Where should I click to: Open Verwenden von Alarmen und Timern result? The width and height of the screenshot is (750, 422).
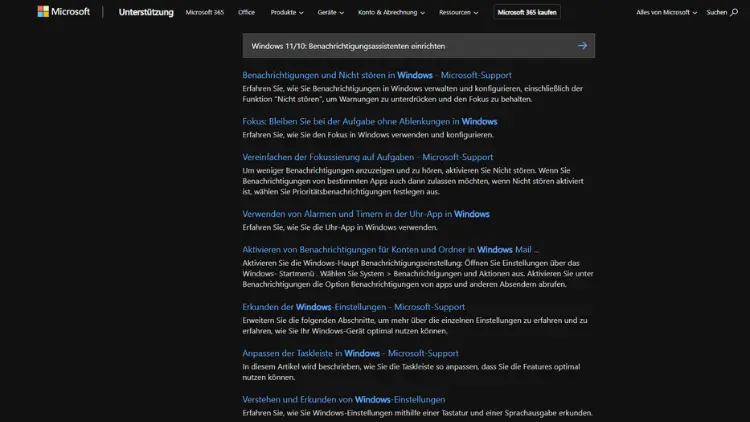tap(366, 214)
